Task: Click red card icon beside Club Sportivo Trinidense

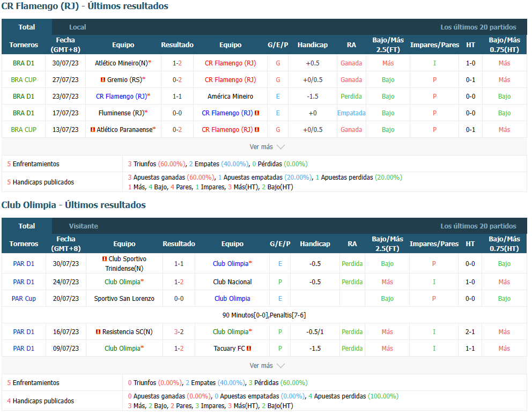Action: [105, 259]
